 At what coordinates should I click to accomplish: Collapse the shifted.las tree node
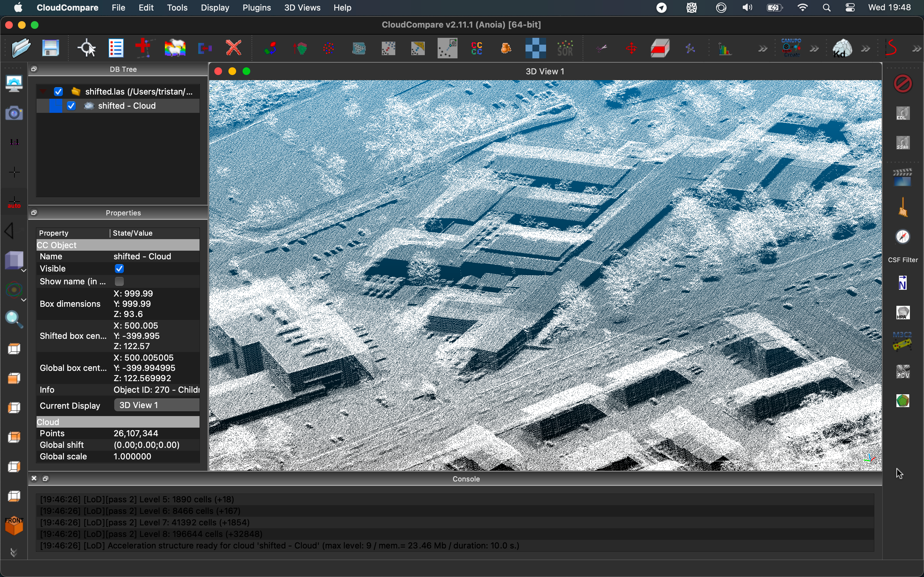pyautogui.click(x=43, y=92)
